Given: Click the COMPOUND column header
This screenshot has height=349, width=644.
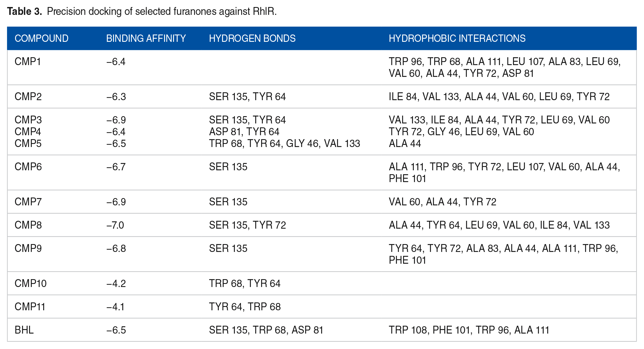Looking at the screenshot, I should (42, 38).
